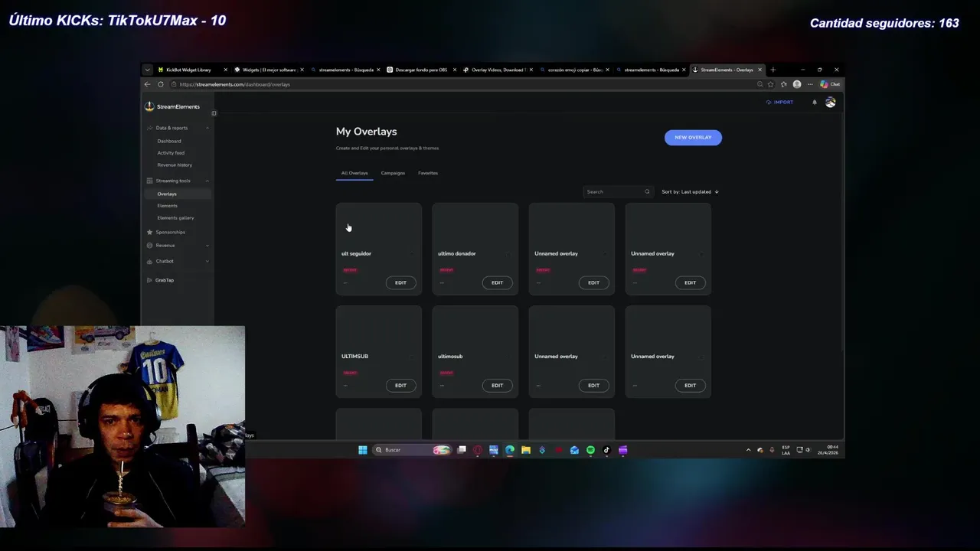Favorite the ultimo donador overlay heart

tap(508, 253)
